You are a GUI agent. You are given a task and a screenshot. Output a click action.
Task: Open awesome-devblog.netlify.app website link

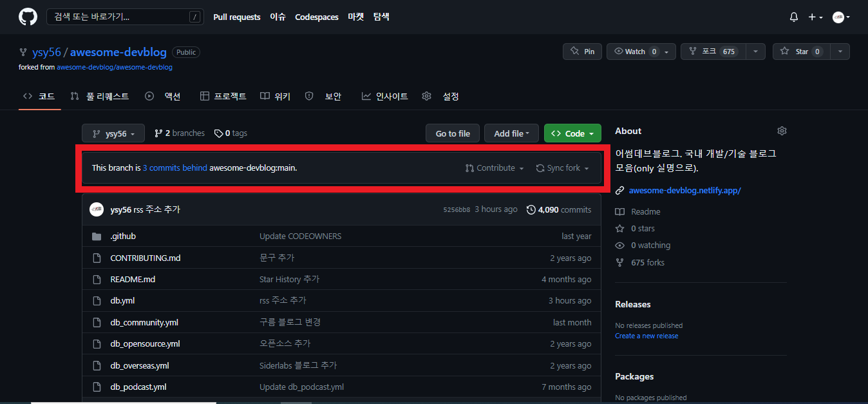(x=684, y=190)
